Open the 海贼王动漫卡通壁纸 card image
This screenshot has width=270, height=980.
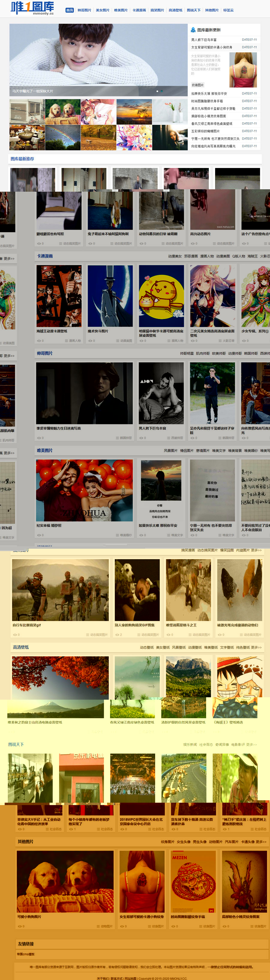(59, 296)
